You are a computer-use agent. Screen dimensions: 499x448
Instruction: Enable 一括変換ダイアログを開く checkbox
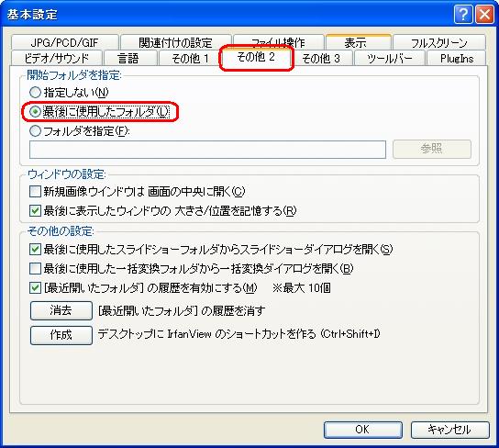coord(35,268)
